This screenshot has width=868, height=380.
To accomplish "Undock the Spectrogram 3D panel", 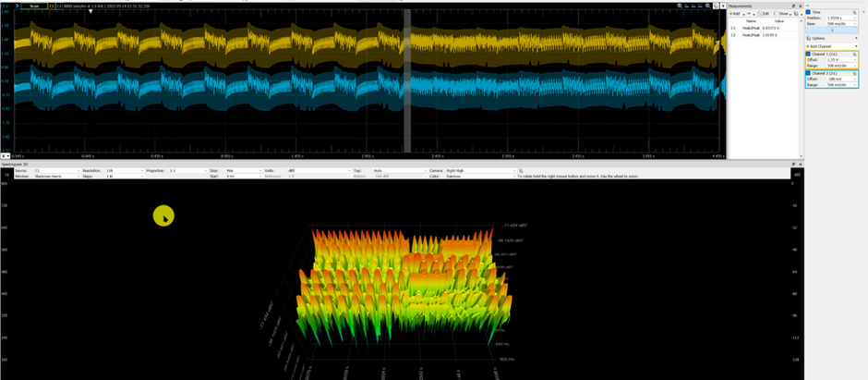I will click(795, 164).
